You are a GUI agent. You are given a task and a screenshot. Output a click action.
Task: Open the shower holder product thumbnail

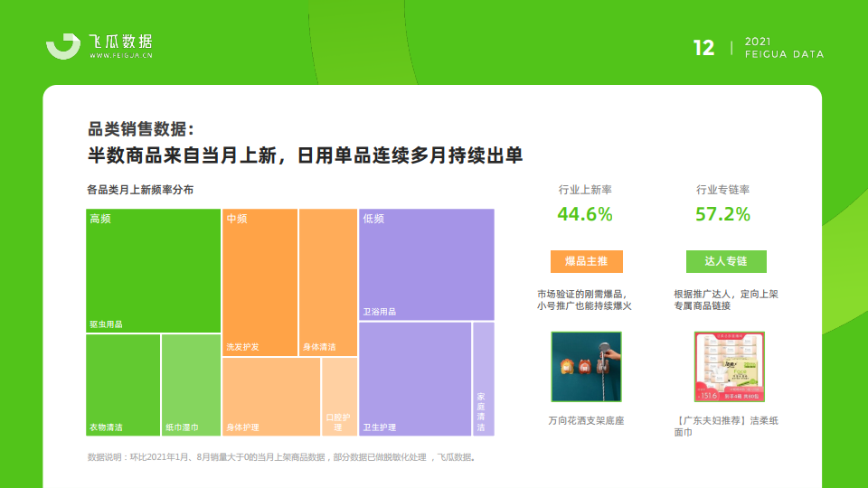(586, 367)
